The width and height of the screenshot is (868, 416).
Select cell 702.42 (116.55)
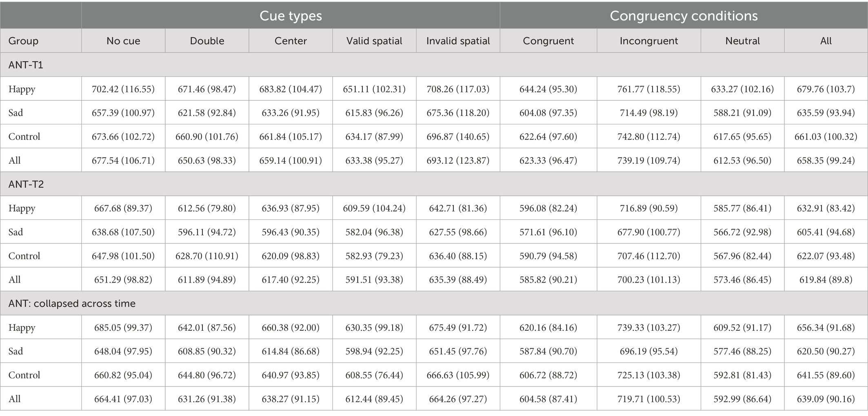[123, 89]
